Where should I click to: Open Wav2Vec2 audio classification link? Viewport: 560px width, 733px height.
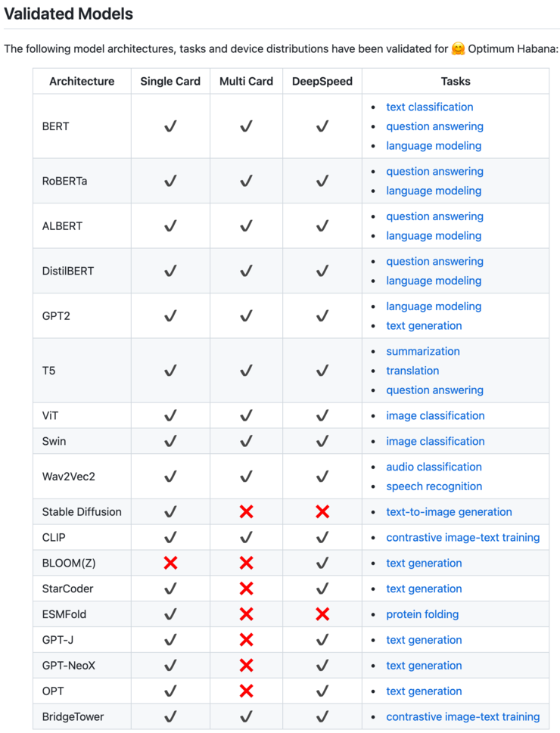tap(434, 467)
